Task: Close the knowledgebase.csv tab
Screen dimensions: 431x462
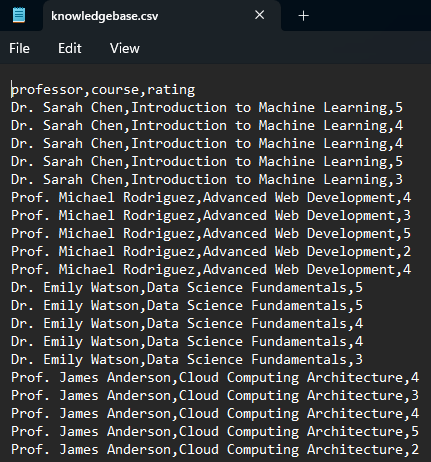Action: pyautogui.click(x=259, y=15)
